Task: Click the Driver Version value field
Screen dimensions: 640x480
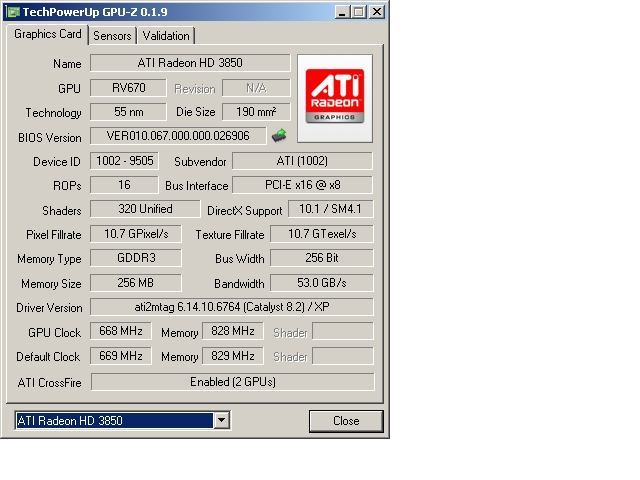Action: [x=232, y=307]
